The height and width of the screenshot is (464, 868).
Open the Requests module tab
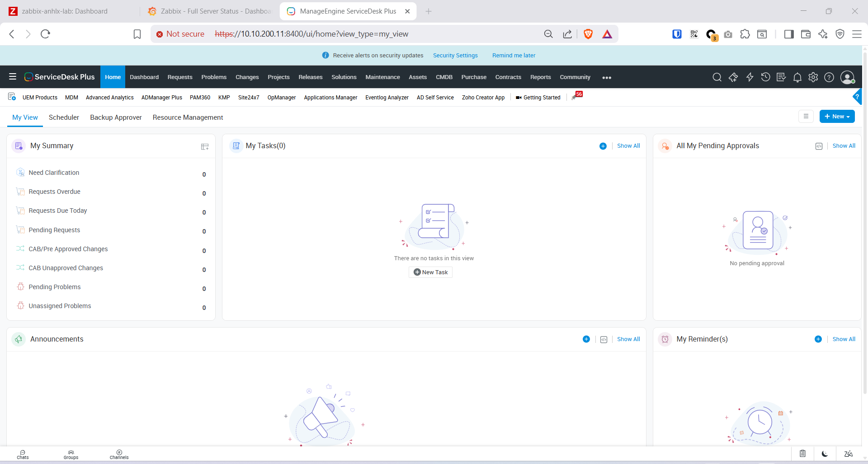tap(180, 77)
